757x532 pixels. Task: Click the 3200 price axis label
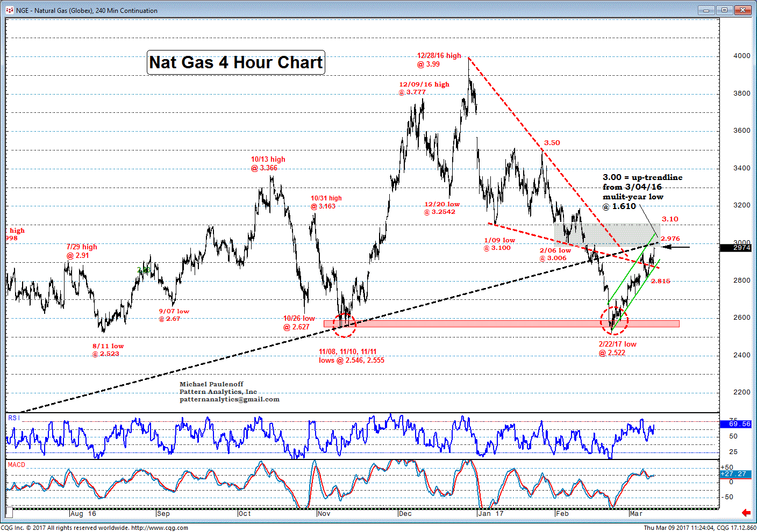tap(741, 205)
